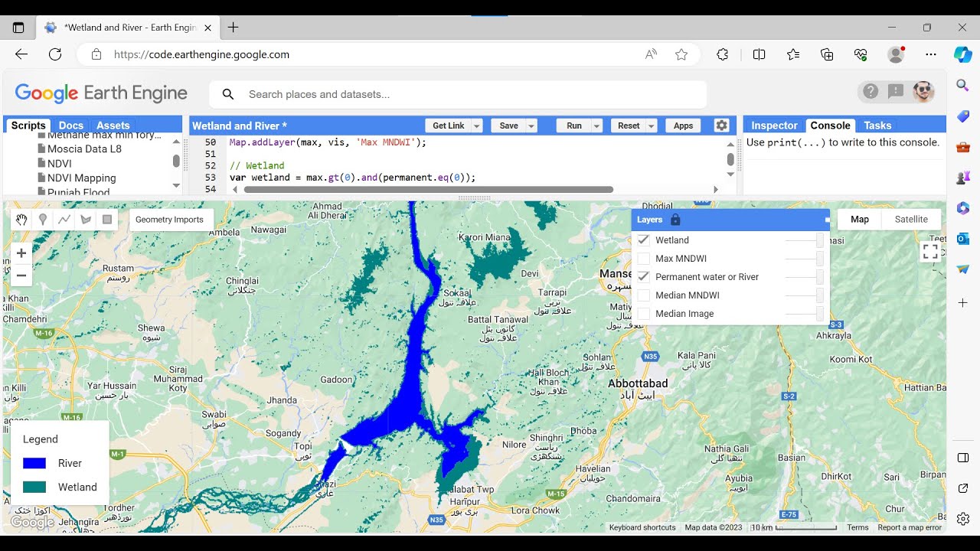Open the Apps button
Screen dimensions: 980x551
click(x=684, y=126)
